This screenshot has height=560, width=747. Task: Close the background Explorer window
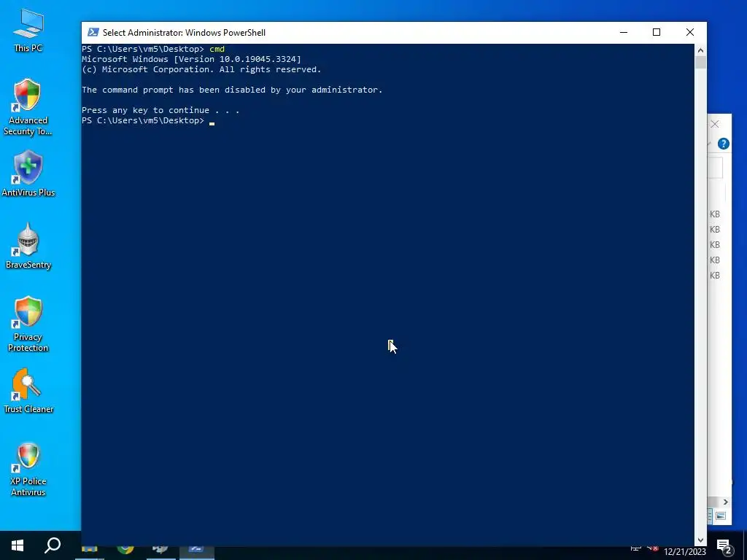(715, 124)
